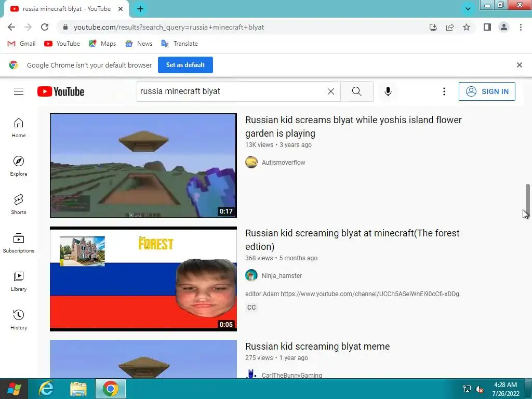532x399 pixels.
Task: Click the browser forward arrow
Action: 28,27
